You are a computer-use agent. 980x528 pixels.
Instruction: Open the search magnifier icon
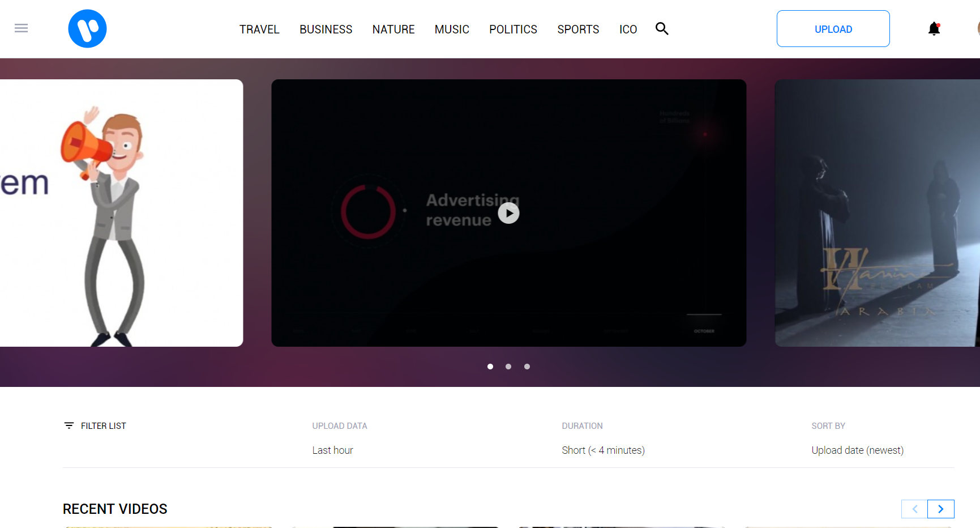click(x=662, y=29)
